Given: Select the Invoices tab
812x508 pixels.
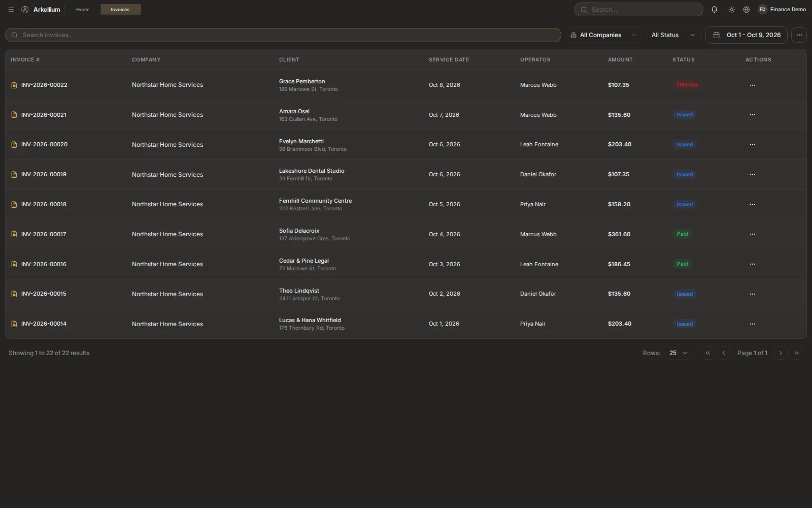Looking at the screenshot, I should [x=120, y=10].
